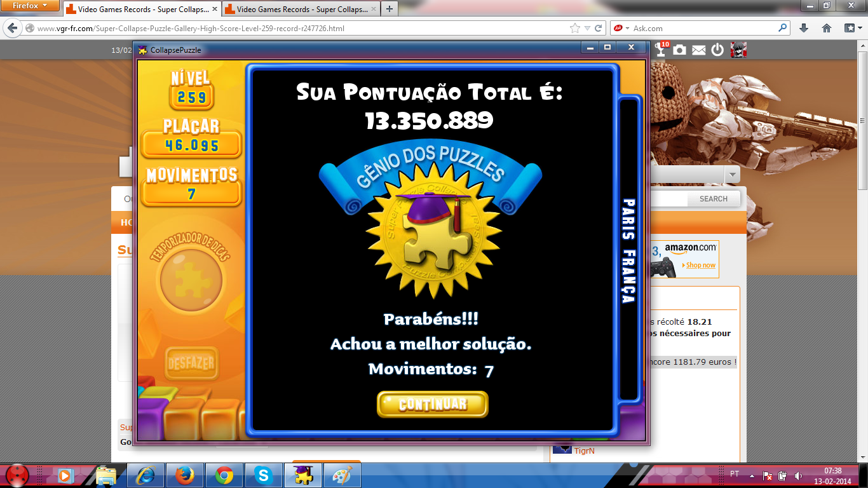The width and height of the screenshot is (868, 488).
Task: Expand the URL history dropdown arrow
Action: (x=588, y=28)
